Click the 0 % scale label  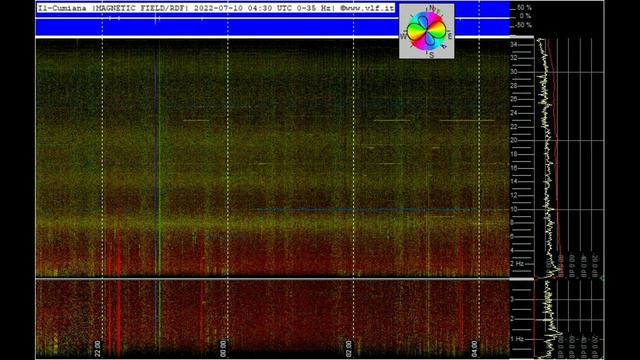[x=525, y=16]
